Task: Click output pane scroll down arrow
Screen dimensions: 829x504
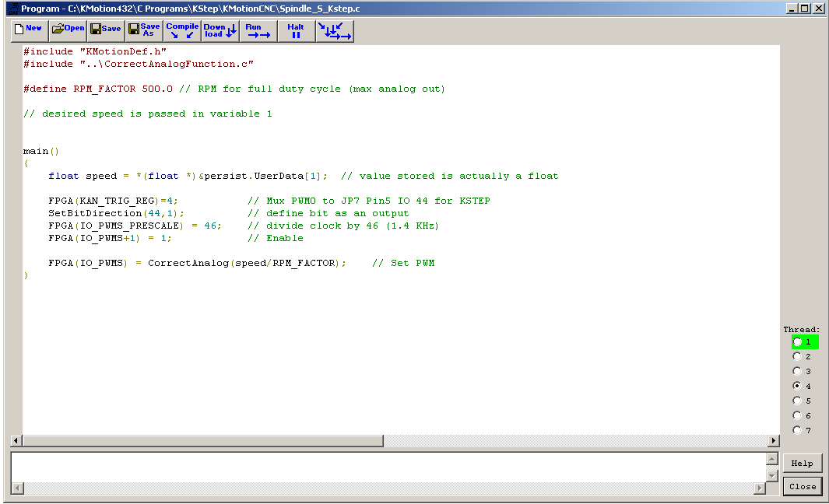Action: 772,476
